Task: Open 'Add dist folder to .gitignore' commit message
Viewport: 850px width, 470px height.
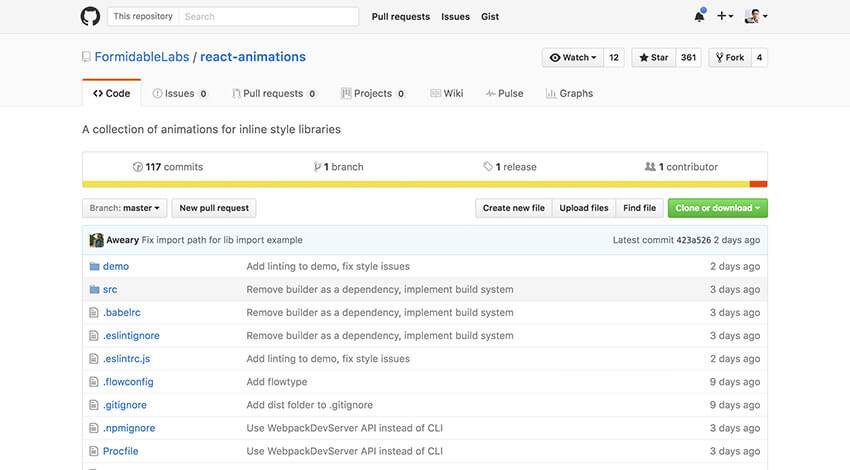Action: (310, 405)
